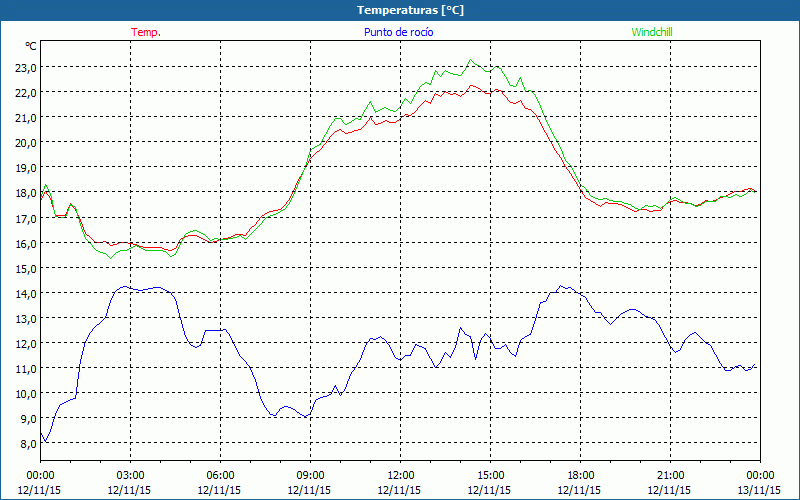Click the '°C' axis unit label
Viewport: 800px width, 500px height.
tap(31, 46)
